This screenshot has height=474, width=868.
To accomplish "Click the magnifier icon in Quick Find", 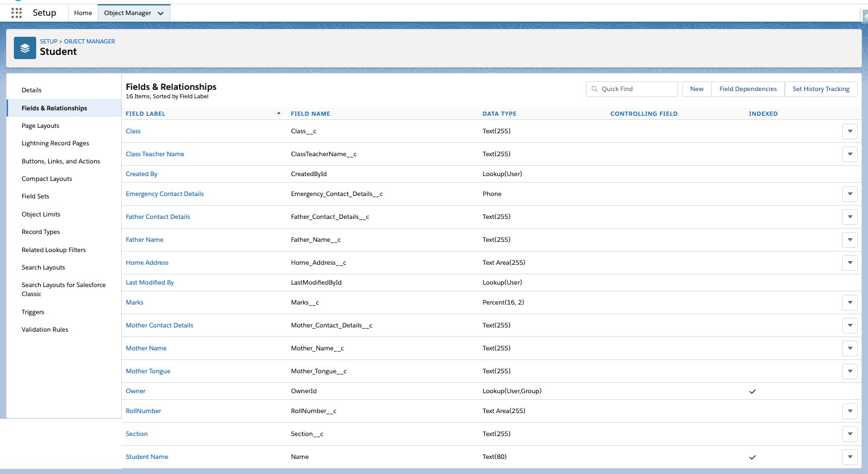I will coord(596,89).
